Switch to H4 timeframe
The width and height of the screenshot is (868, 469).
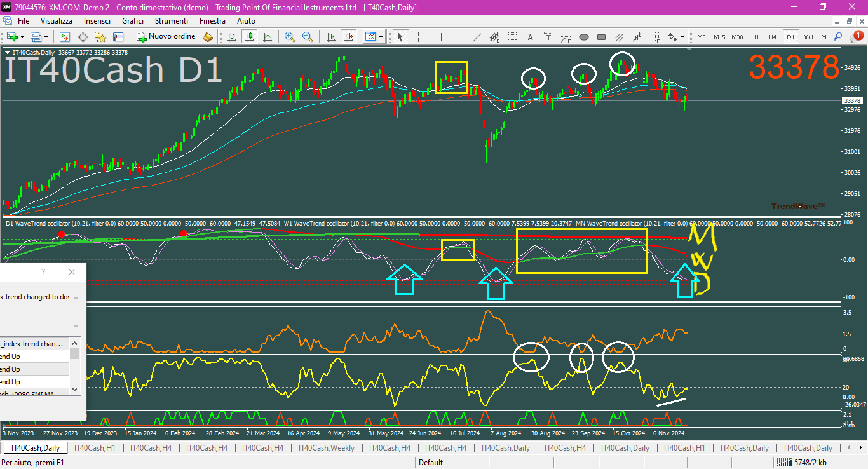pos(773,37)
